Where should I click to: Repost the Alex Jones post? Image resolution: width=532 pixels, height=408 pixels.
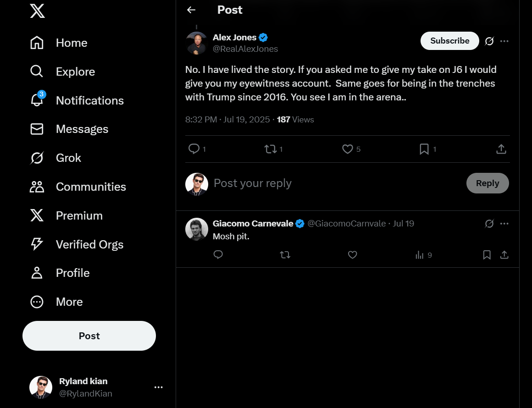[271, 149]
